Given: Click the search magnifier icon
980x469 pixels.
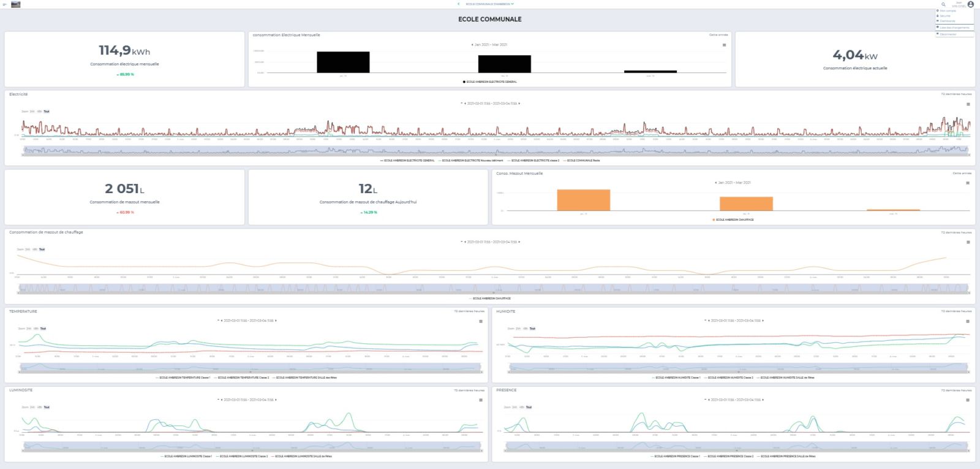Looking at the screenshot, I should point(943,4).
